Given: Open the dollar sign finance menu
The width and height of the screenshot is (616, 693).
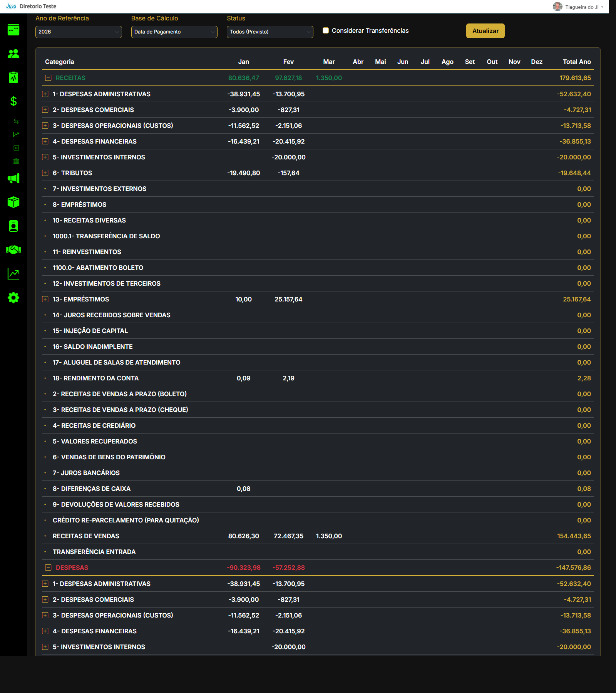Looking at the screenshot, I should (x=13, y=101).
